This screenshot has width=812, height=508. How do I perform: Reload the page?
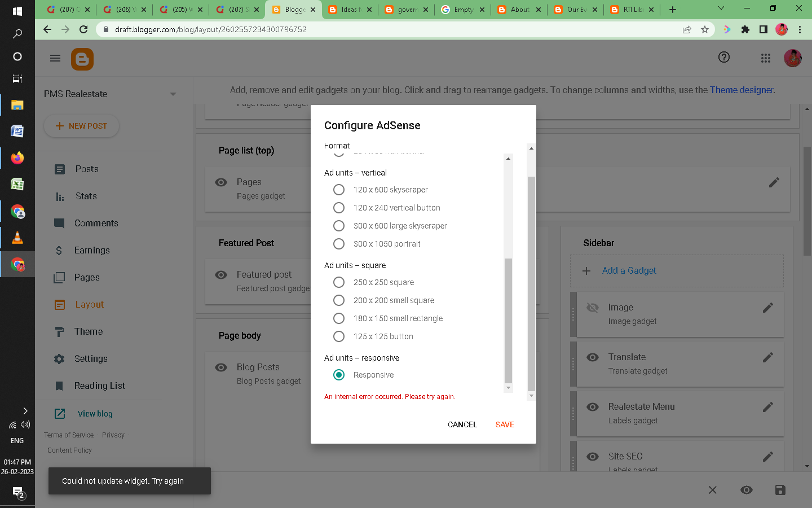(83, 29)
